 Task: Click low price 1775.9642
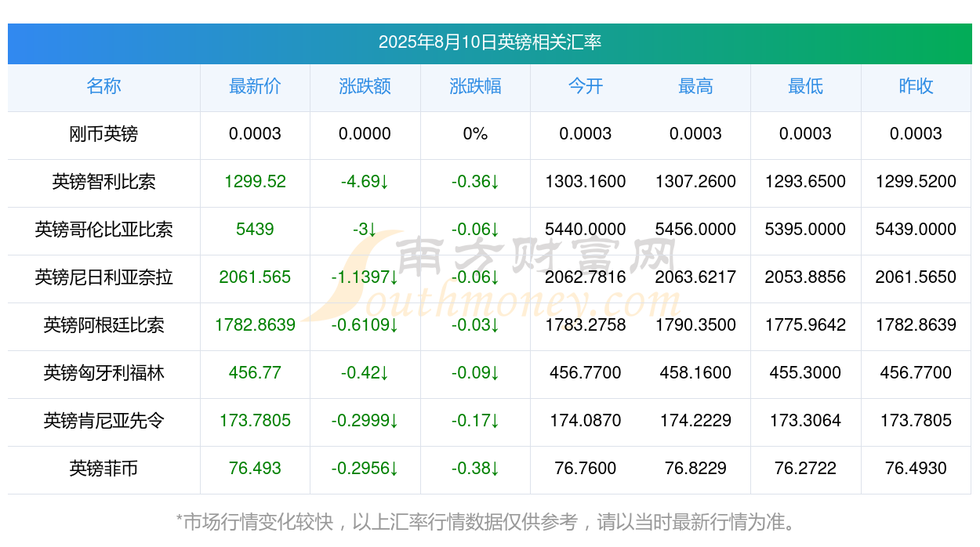[806, 325]
